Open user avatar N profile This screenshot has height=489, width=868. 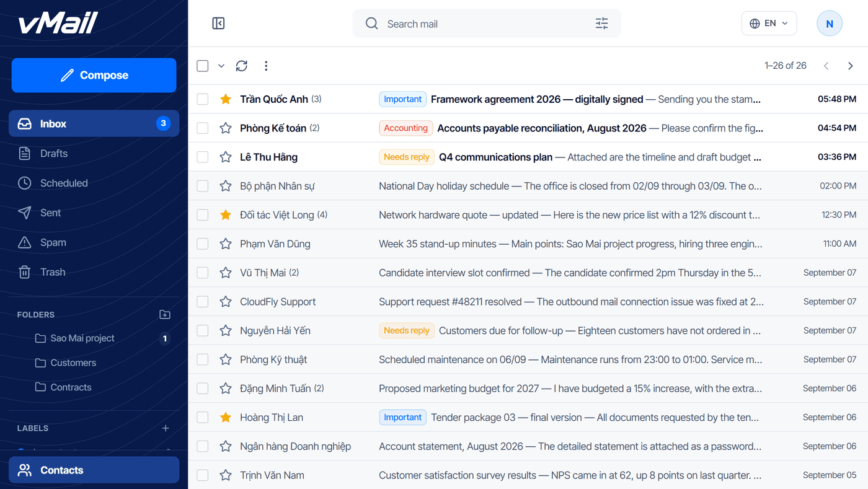click(x=830, y=24)
